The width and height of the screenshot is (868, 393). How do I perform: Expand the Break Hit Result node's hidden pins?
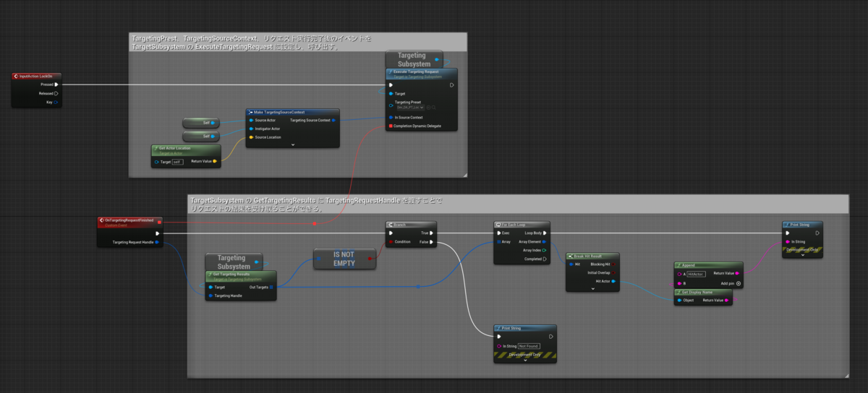[592, 288]
